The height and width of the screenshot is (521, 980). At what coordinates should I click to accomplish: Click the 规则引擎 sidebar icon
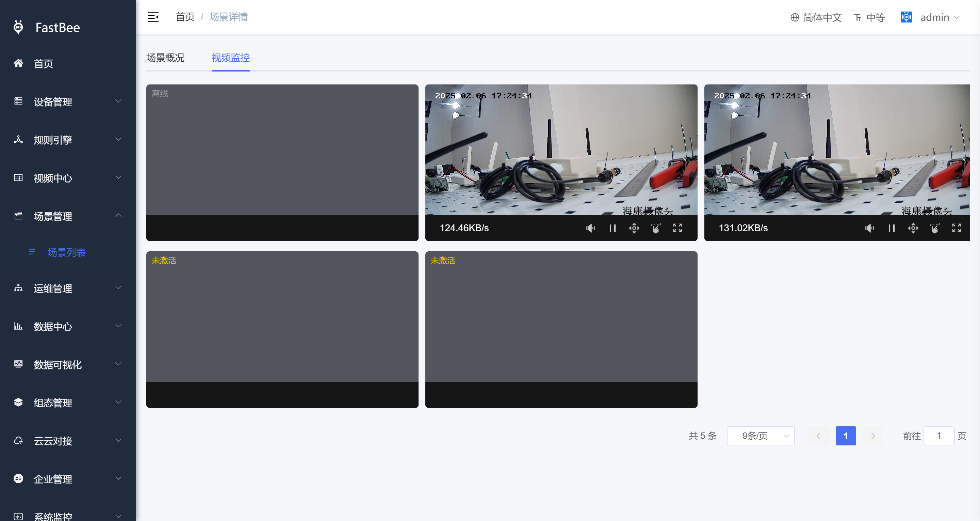tap(18, 139)
